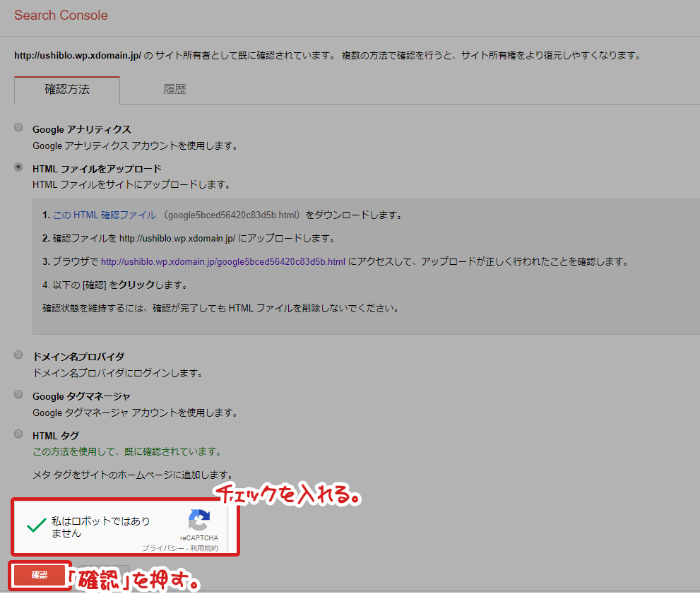Viewport: 700px width, 594px height.
Task: Click the 確認状態を維持するには note text
Action: (x=221, y=309)
